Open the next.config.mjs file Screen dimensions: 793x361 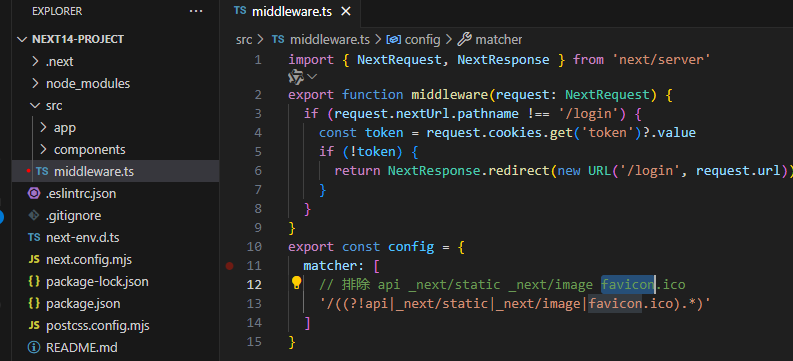point(89,260)
